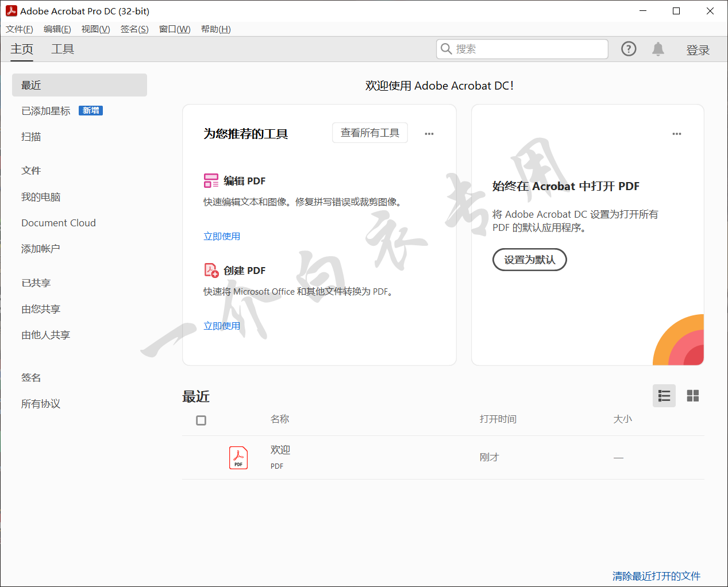
Task: Switch to the 工具 tab
Action: (63, 49)
